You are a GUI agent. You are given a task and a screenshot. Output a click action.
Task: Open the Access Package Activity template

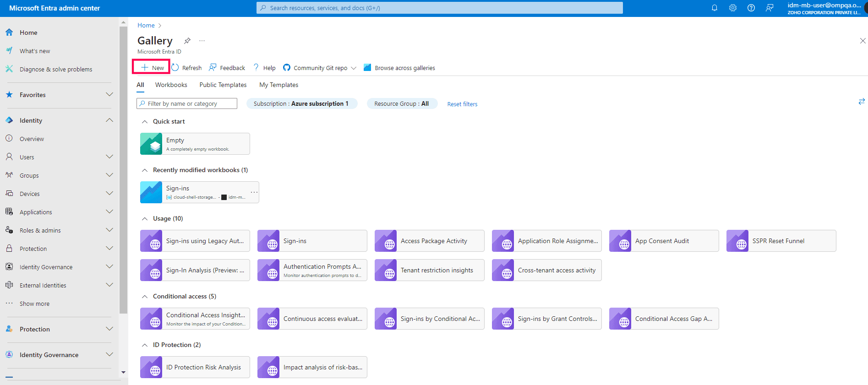(430, 241)
